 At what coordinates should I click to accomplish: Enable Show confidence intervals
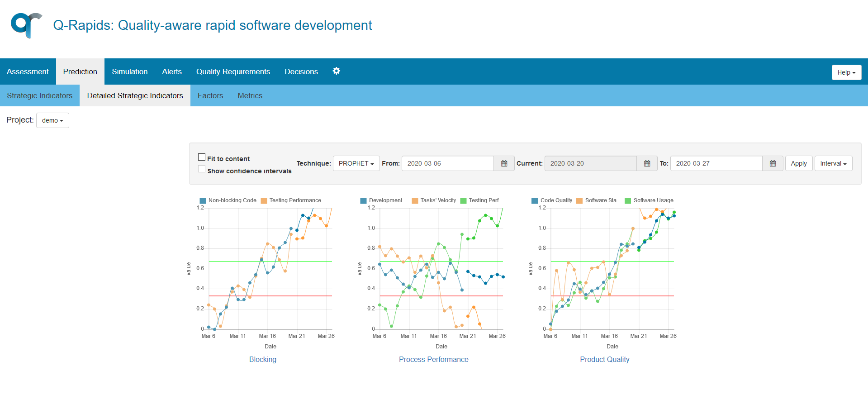pyautogui.click(x=202, y=169)
